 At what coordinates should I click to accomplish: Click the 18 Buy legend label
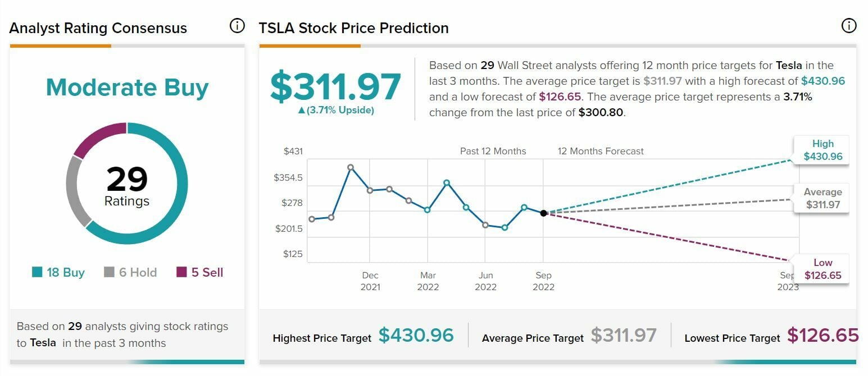coord(66,272)
